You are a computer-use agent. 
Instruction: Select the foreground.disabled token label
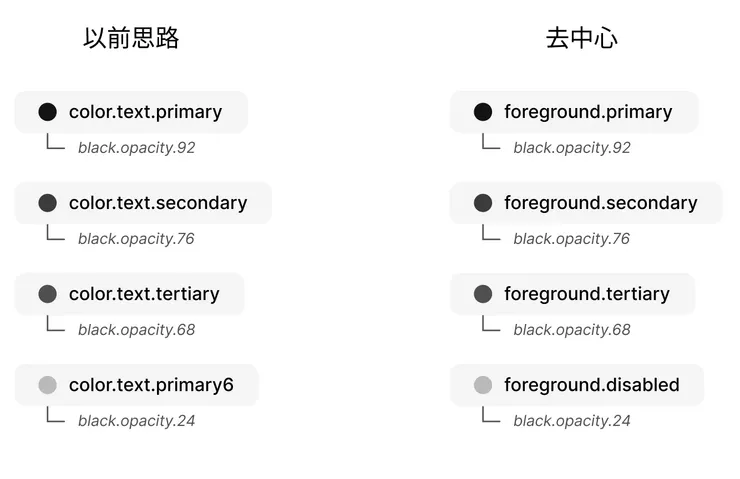coord(591,385)
